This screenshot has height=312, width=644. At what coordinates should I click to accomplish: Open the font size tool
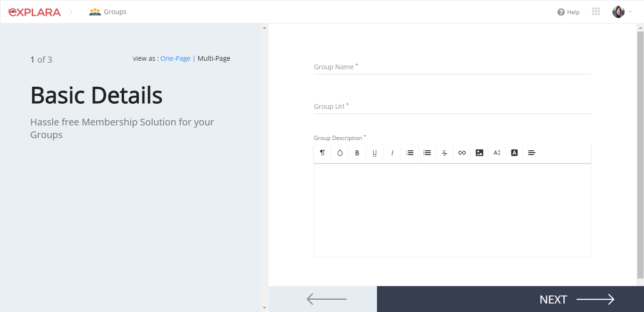(497, 153)
